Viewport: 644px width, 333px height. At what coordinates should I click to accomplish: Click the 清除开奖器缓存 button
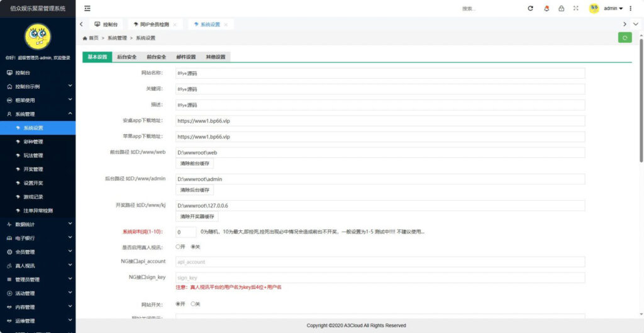[x=197, y=217]
